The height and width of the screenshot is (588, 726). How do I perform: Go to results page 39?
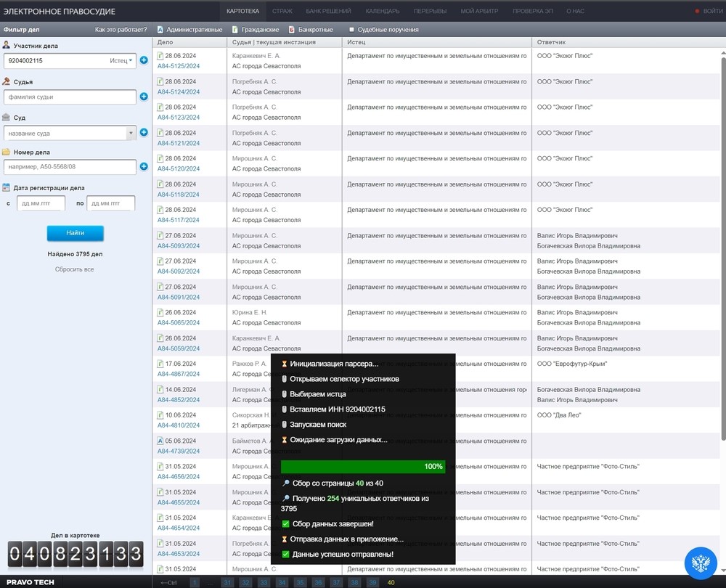[372, 582]
